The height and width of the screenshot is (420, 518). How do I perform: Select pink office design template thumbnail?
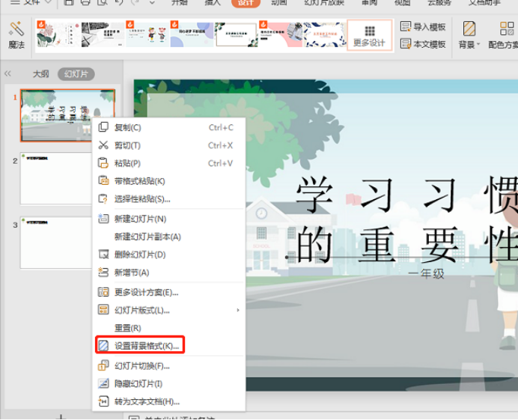(x=280, y=34)
